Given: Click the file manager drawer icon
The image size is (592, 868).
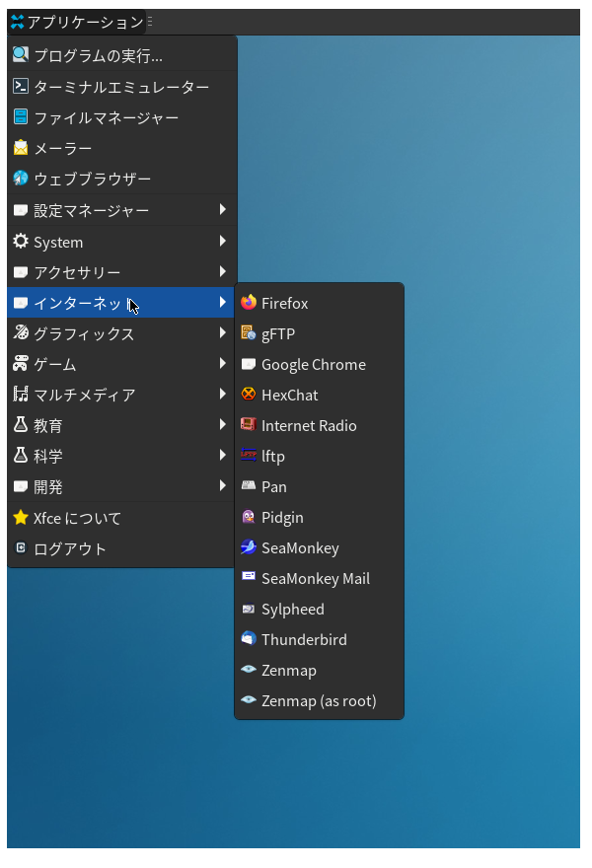Looking at the screenshot, I should [21, 116].
